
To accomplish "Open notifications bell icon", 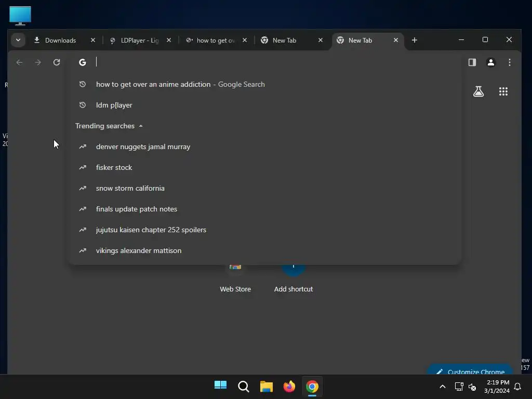I will (x=517, y=387).
